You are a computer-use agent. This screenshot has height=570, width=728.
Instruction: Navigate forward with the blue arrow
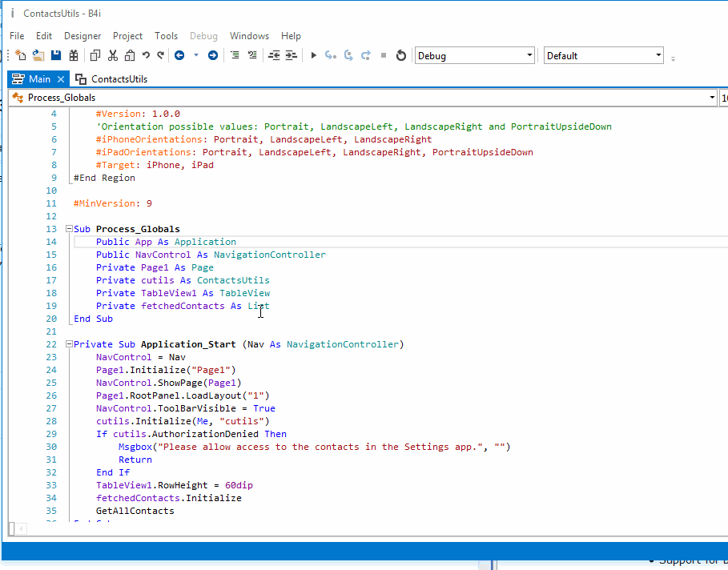(213, 55)
